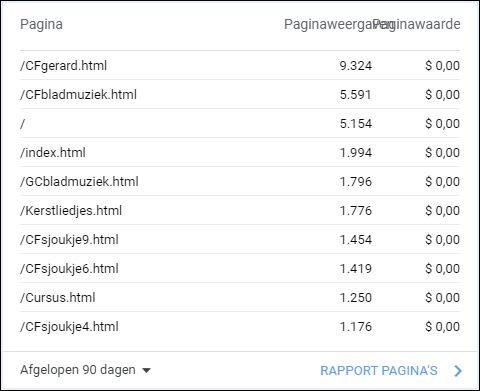Click the chevron arrow beside RAPPORT PAGINA'S
Image resolution: width=480 pixels, height=391 pixels.
(x=458, y=371)
